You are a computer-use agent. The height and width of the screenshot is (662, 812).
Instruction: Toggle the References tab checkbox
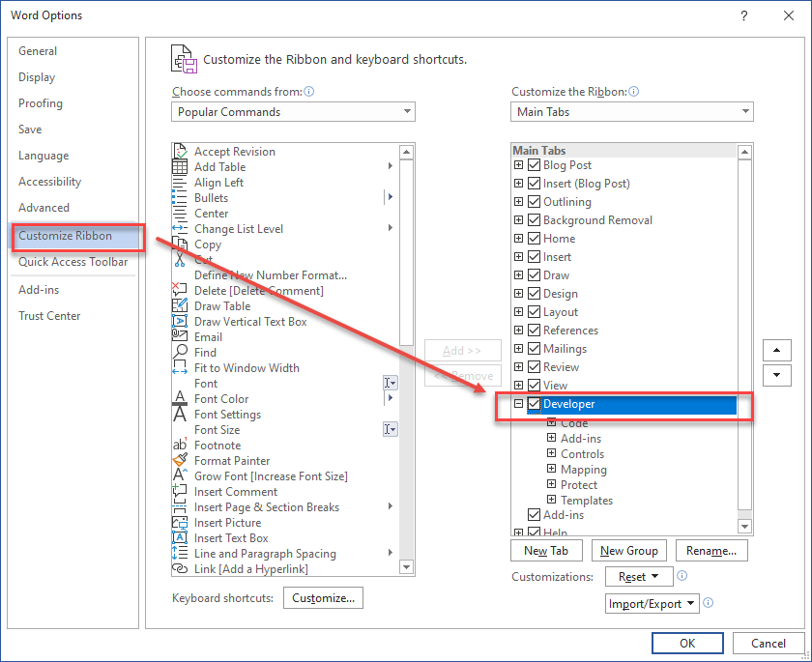534,331
